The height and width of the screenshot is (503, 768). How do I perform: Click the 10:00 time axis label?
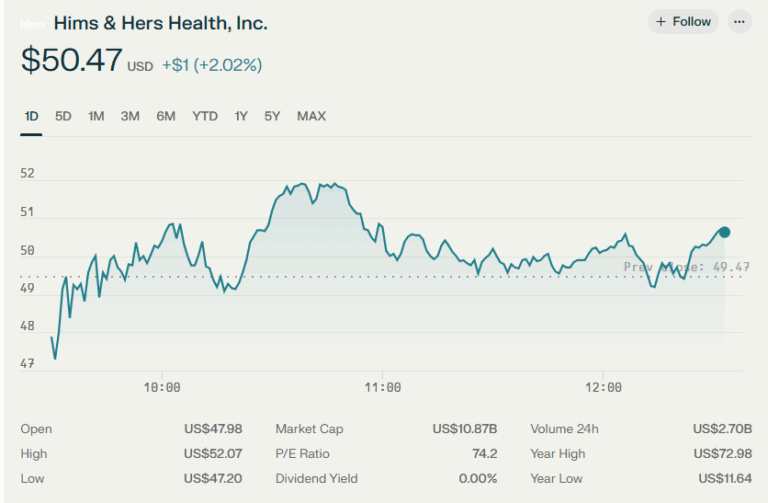point(162,387)
